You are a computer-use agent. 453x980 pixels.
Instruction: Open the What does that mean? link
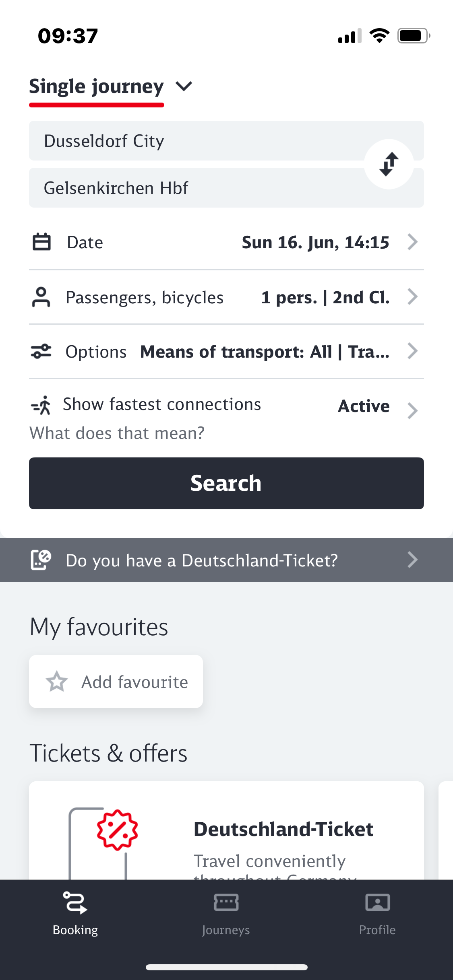point(117,433)
